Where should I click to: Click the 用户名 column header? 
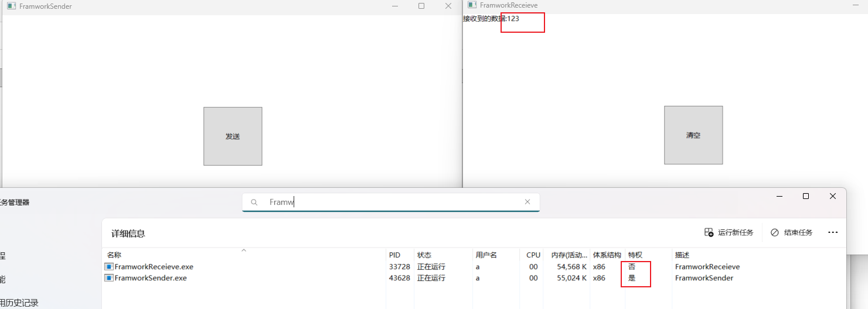[486, 255]
